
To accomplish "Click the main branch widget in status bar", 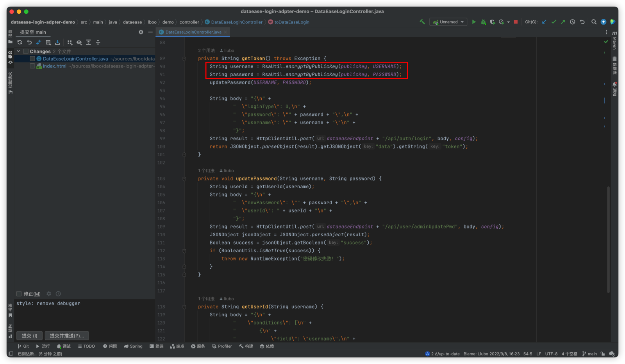I will (x=589, y=354).
